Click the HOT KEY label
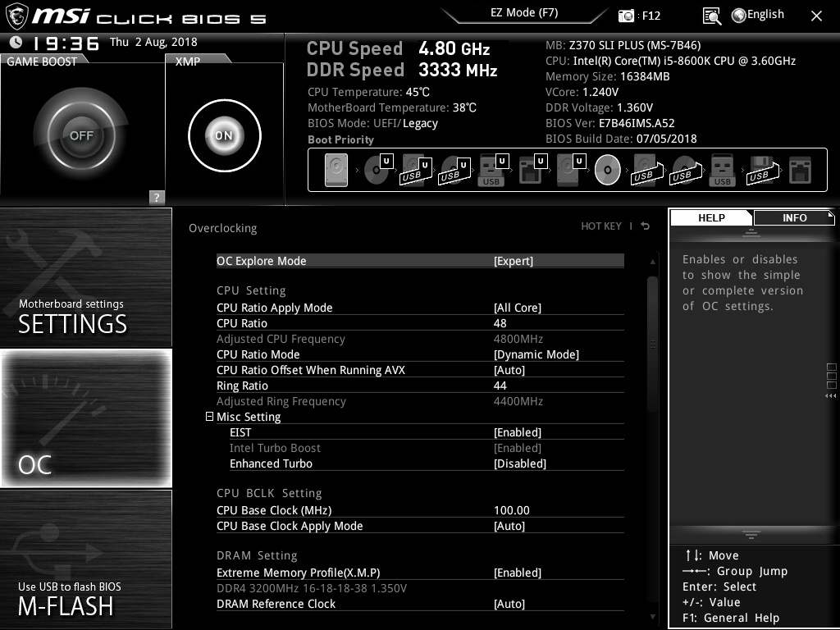Viewport: 840px width, 630px height. pos(601,226)
